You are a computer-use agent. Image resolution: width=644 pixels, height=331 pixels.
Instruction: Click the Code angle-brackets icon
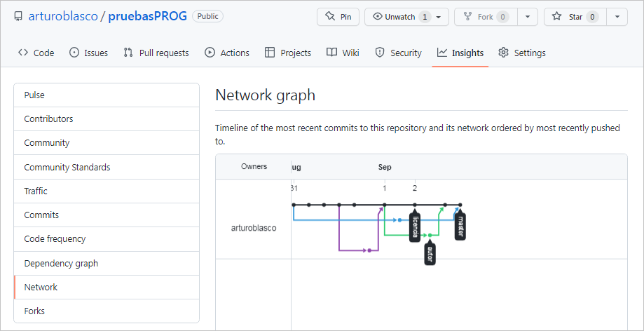(x=23, y=53)
